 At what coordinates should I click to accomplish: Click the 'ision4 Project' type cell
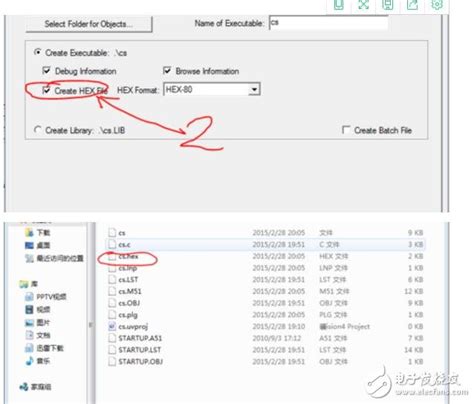point(345,326)
